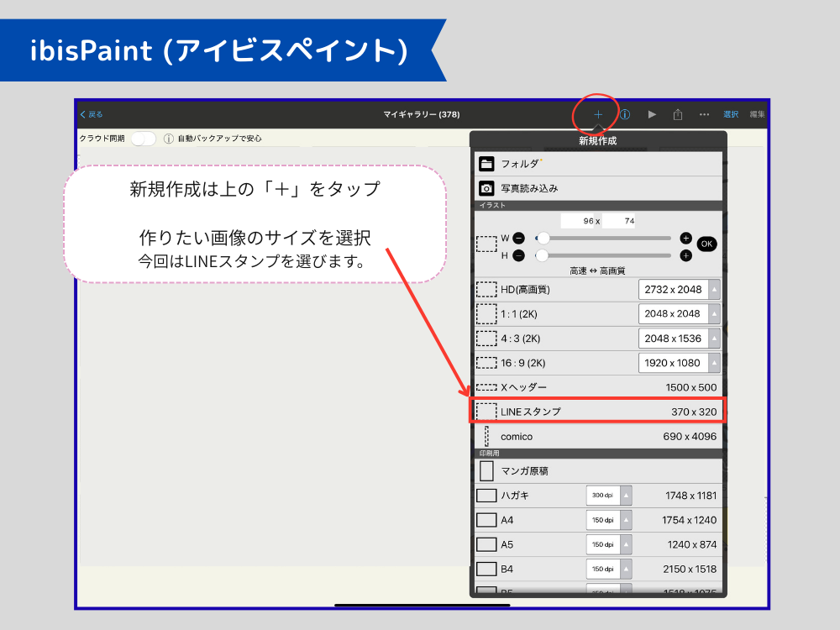Screen dimensions: 840x630
Task: Open the size dropdown for 1:1 (2K)
Action: tap(715, 313)
